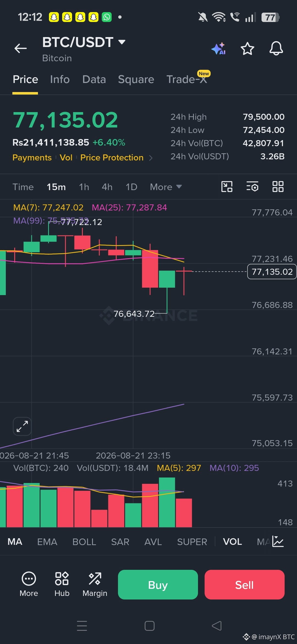Tap the 2026-08-21 23:15 time label
Screen dimensions: 297x644
pos(133,456)
